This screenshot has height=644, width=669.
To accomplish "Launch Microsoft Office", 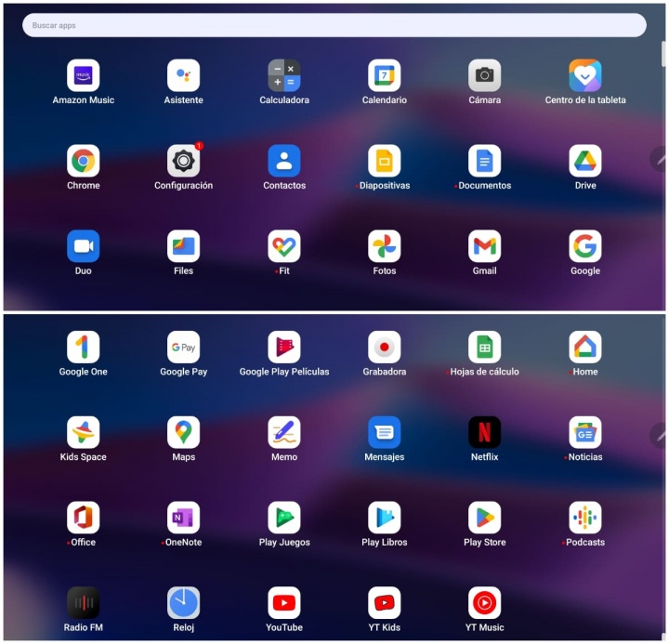I will tap(84, 518).
